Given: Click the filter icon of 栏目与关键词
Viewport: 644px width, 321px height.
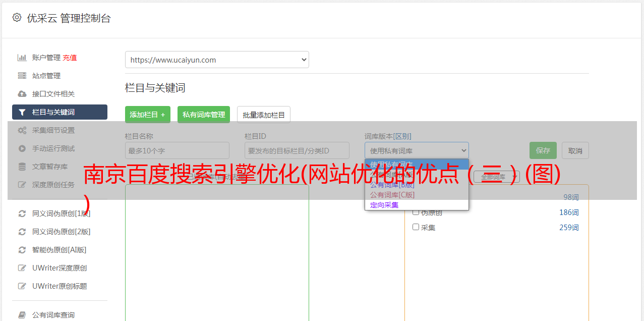Looking at the screenshot, I should tap(22, 112).
